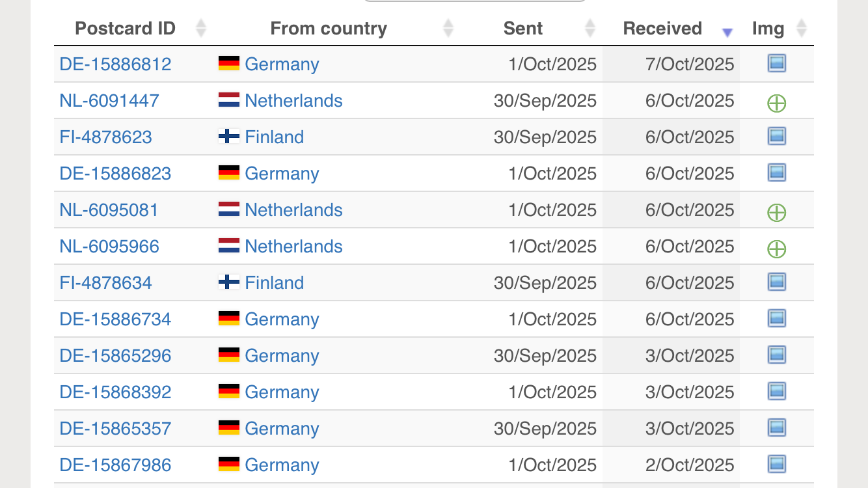The image size is (868, 488).
Task: Open image icon for postcard DE-15865296
Action: coord(776,355)
